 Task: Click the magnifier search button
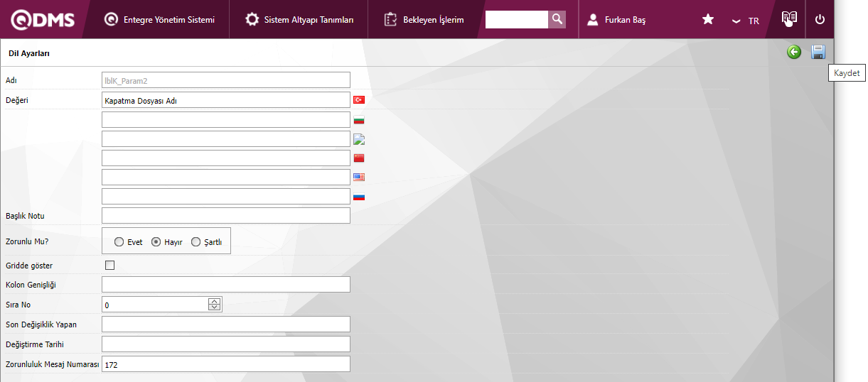[557, 19]
